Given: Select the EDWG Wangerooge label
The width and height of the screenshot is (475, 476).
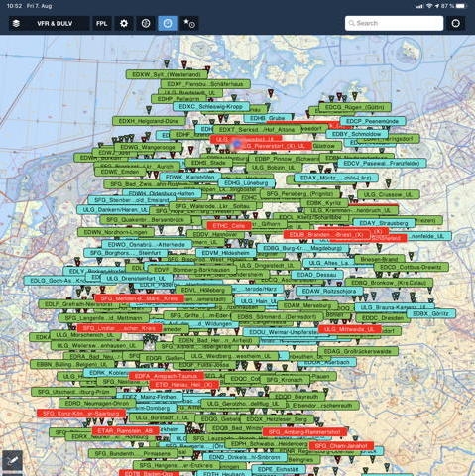Looking at the screenshot, I should click(x=148, y=147).
